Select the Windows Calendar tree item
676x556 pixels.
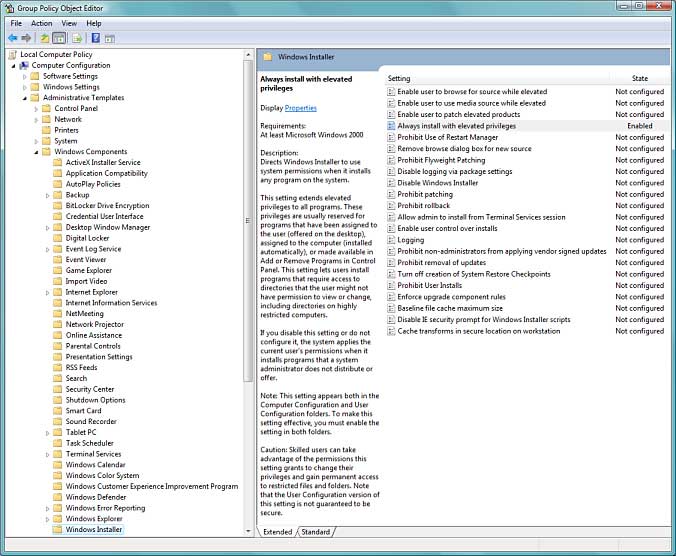[95, 465]
